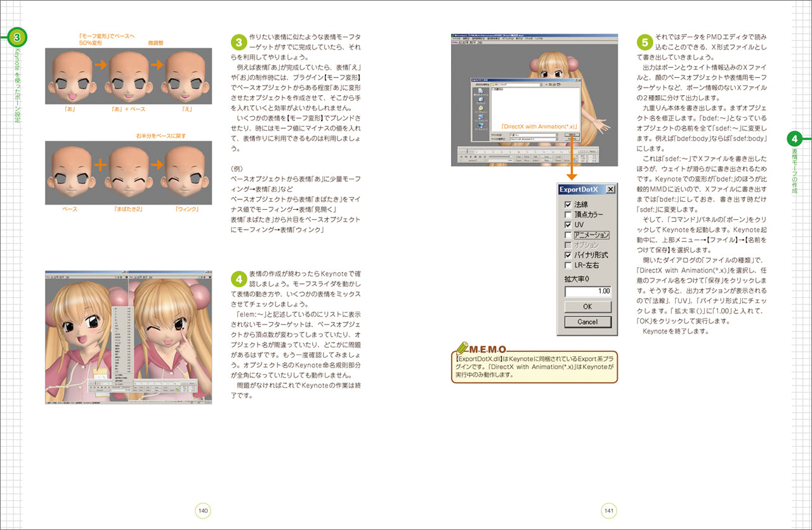812x530 pixels.
Task: Toggle the バイナリ形式 checkbox
Action: point(568,255)
